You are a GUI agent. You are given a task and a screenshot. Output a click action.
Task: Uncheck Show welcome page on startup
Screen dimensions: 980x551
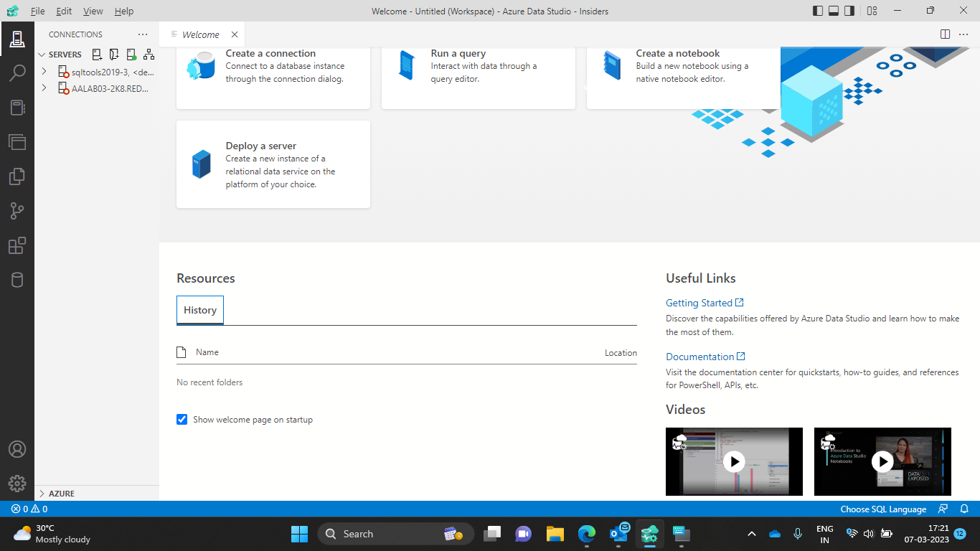(x=182, y=419)
